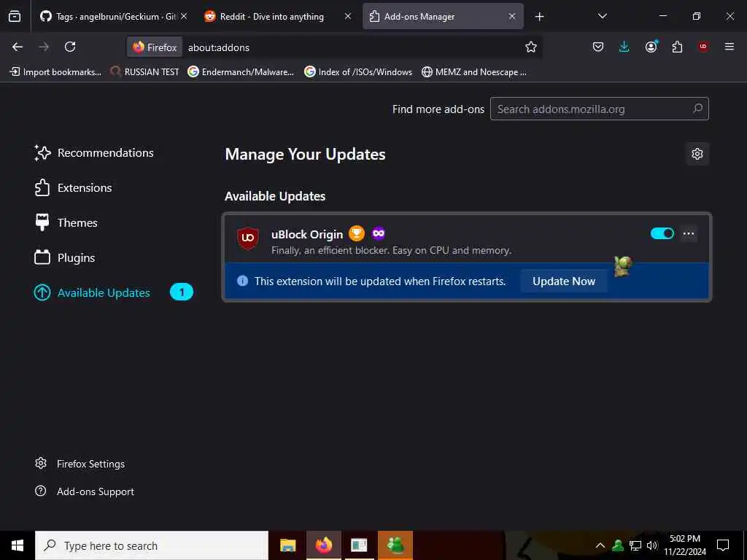Screen dimensions: 747x560
Task: Open the Downloads panel
Action: click(624, 47)
